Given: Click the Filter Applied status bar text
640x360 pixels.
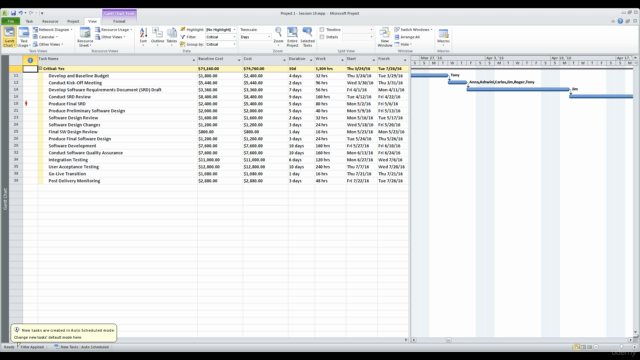Looking at the screenshot, I should tap(32, 347).
